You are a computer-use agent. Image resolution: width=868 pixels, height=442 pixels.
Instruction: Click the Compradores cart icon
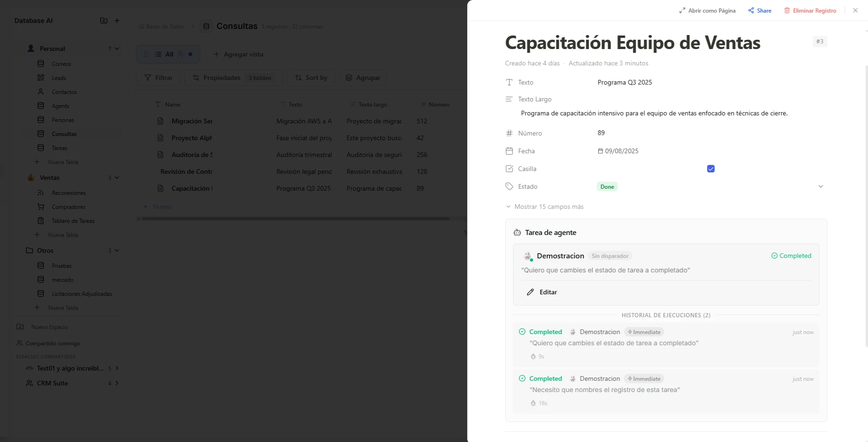(x=41, y=207)
